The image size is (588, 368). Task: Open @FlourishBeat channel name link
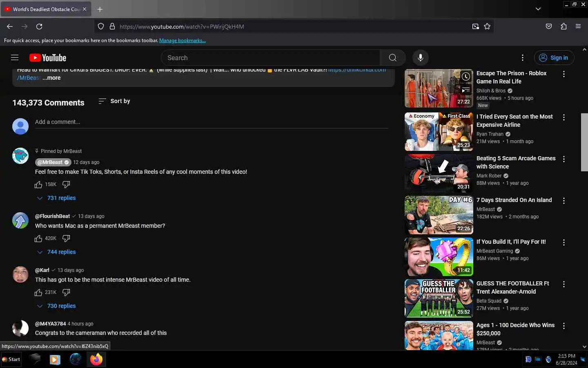click(52, 216)
